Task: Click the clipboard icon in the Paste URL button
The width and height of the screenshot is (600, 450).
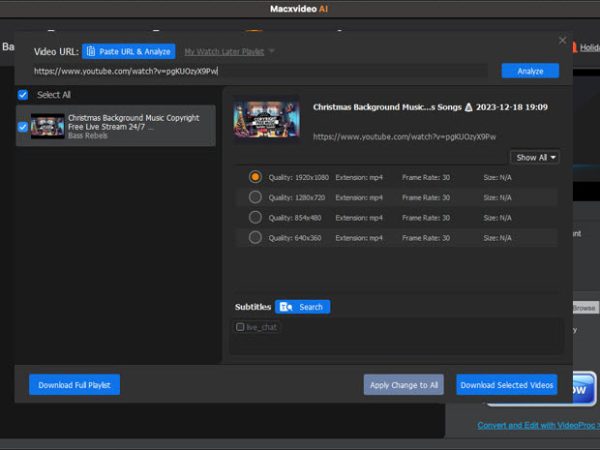Action: 91,51
